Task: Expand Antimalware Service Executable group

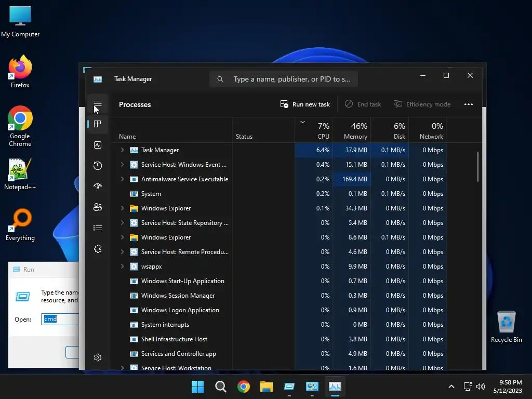Action: pos(122,179)
